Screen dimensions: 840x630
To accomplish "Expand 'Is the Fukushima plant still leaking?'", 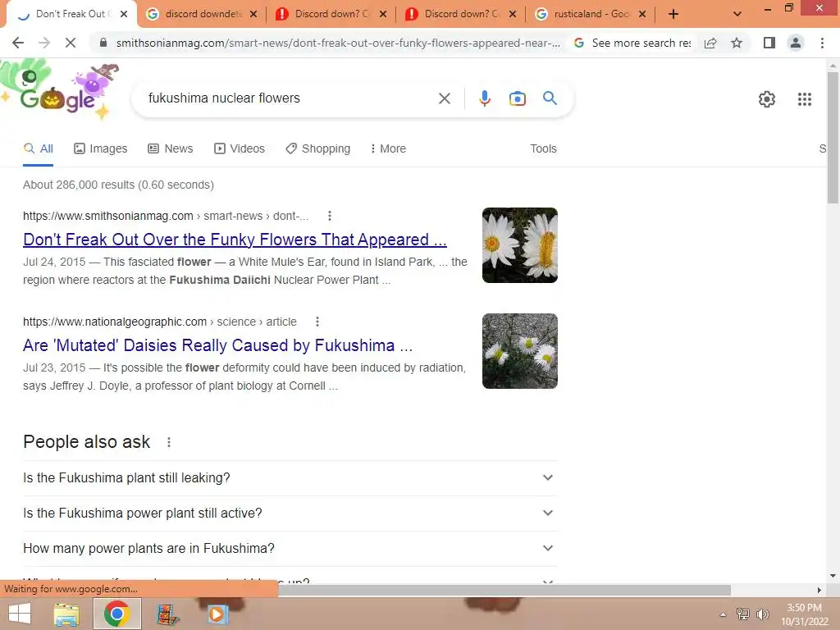I will click(x=290, y=478).
